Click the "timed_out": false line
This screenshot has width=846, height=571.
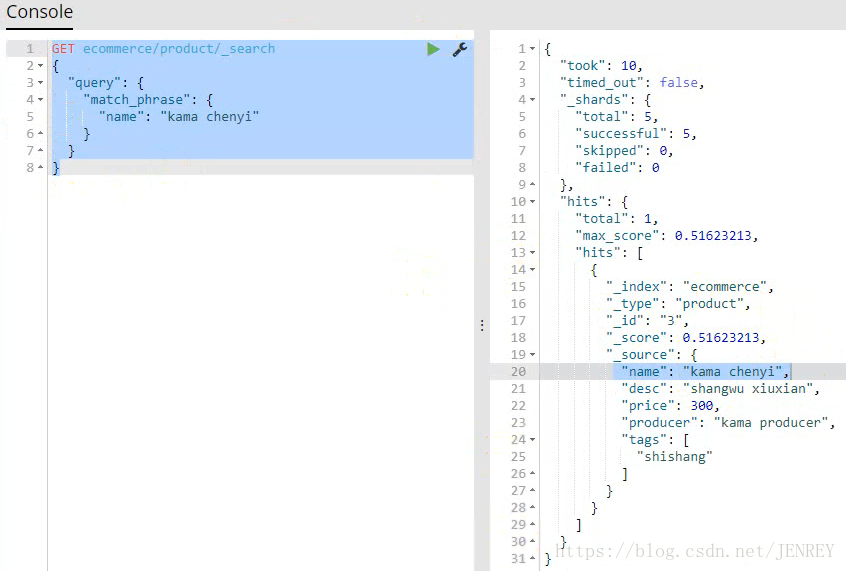(x=632, y=83)
